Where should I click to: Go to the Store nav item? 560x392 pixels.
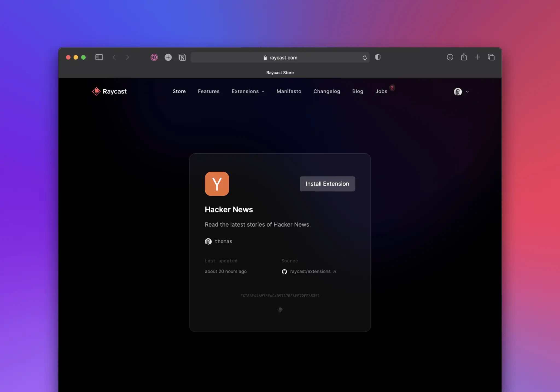(x=179, y=91)
